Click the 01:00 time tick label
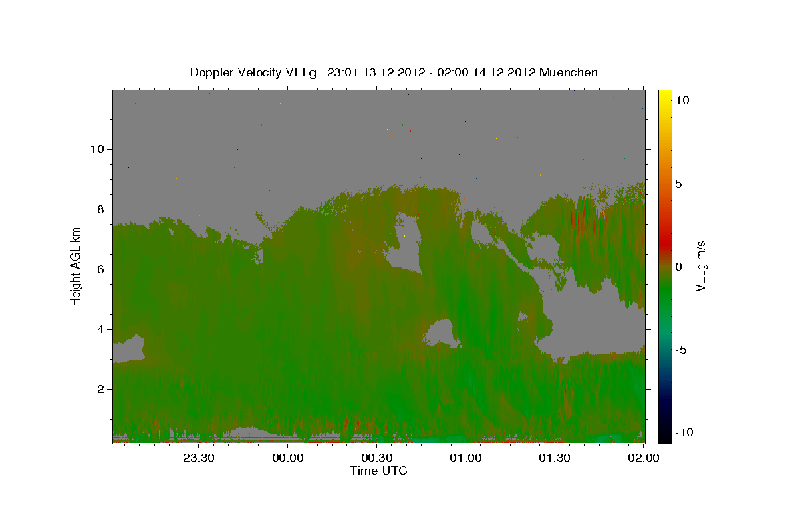This screenshot has width=798, height=532. point(465,458)
